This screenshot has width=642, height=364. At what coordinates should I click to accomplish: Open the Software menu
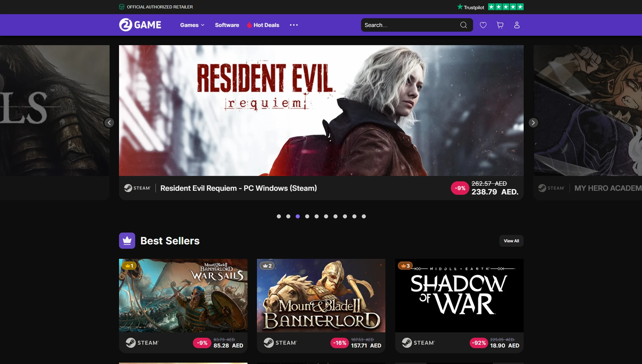227,25
